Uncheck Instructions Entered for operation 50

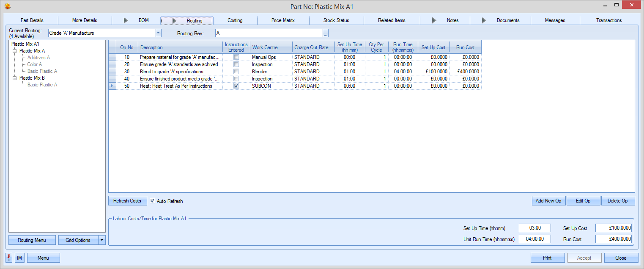(x=236, y=86)
